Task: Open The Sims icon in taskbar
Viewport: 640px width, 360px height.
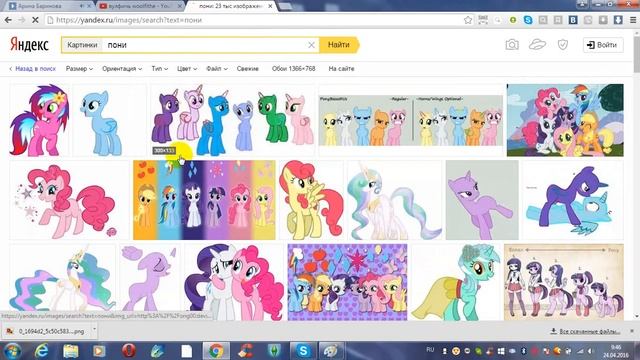Action: click(x=274, y=351)
